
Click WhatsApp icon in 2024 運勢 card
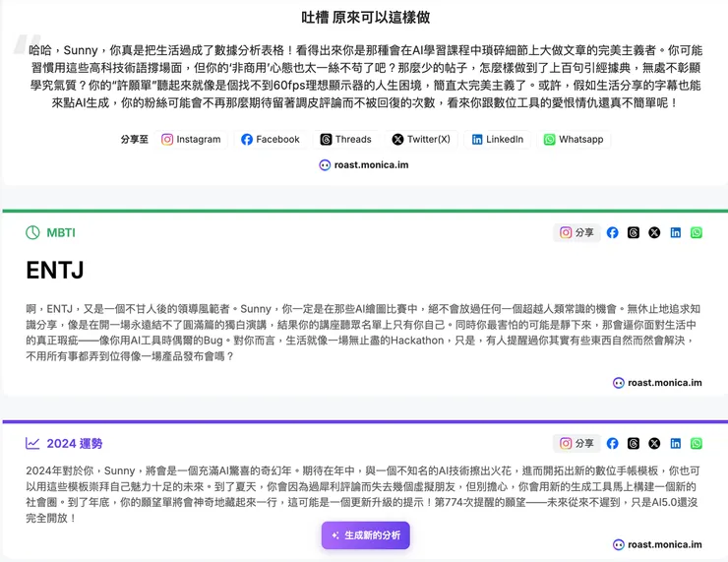696,444
